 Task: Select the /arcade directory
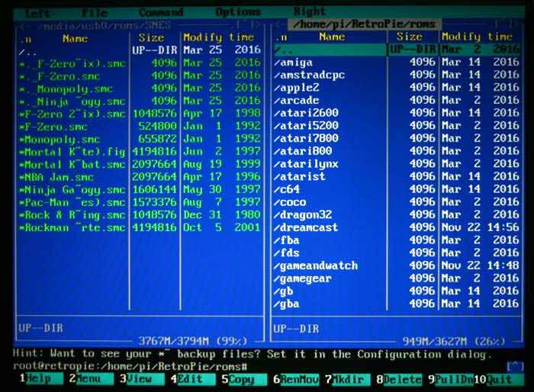click(397, 100)
